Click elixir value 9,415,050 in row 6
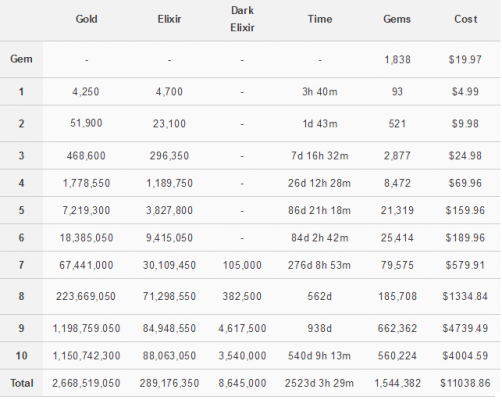The width and height of the screenshot is (502, 400). point(169,238)
